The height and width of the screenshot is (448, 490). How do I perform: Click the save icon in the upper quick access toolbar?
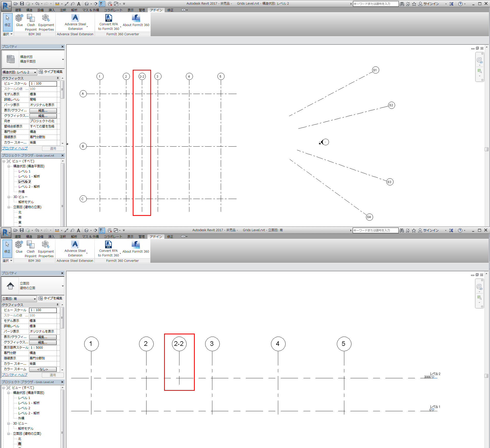22,4
